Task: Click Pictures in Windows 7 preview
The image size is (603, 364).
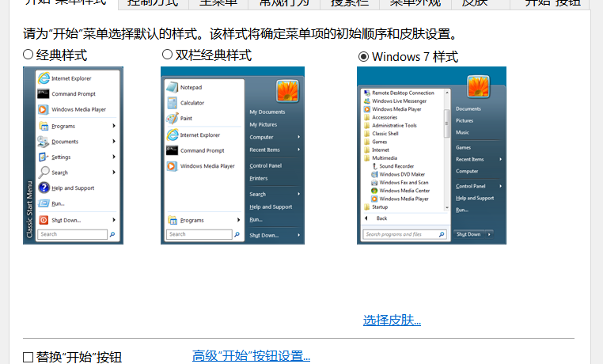Action: pos(465,120)
